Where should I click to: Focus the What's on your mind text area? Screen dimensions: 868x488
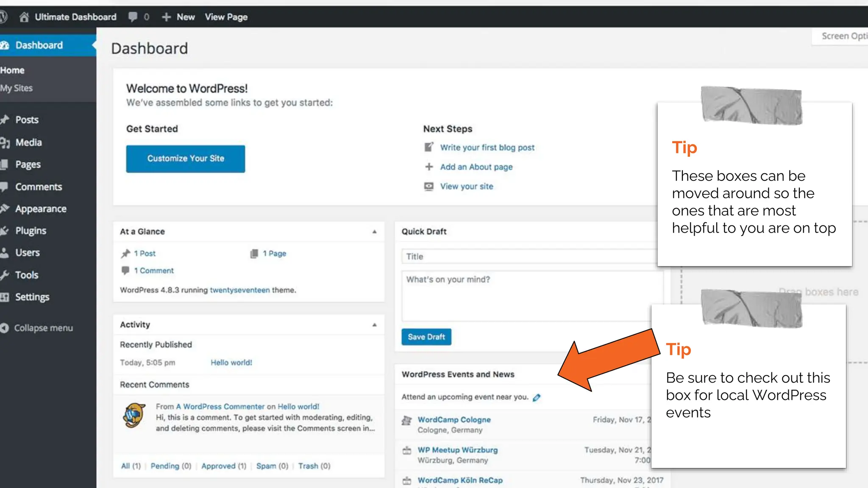pyautogui.click(x=532, y=296)
